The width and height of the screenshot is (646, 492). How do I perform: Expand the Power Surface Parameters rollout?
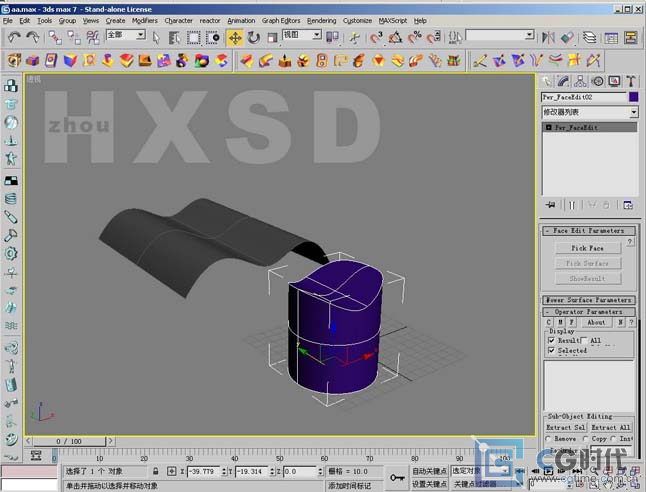(x=589, y=300)
